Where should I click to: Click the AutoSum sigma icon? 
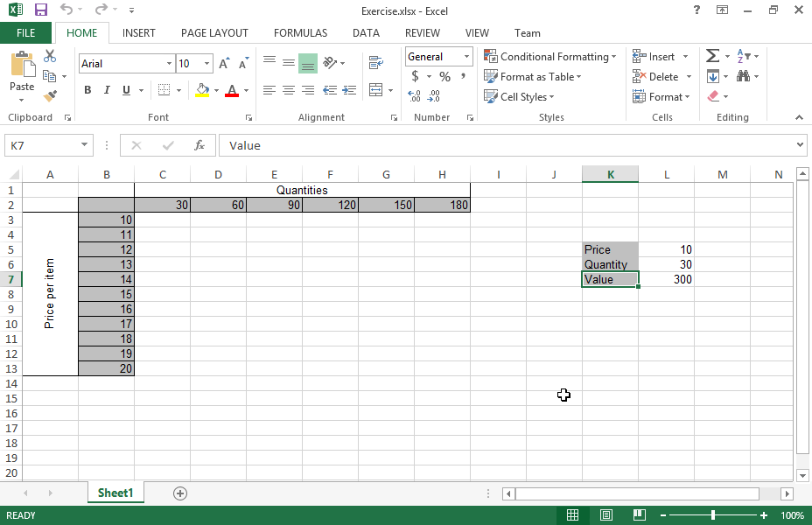[712, 57]
